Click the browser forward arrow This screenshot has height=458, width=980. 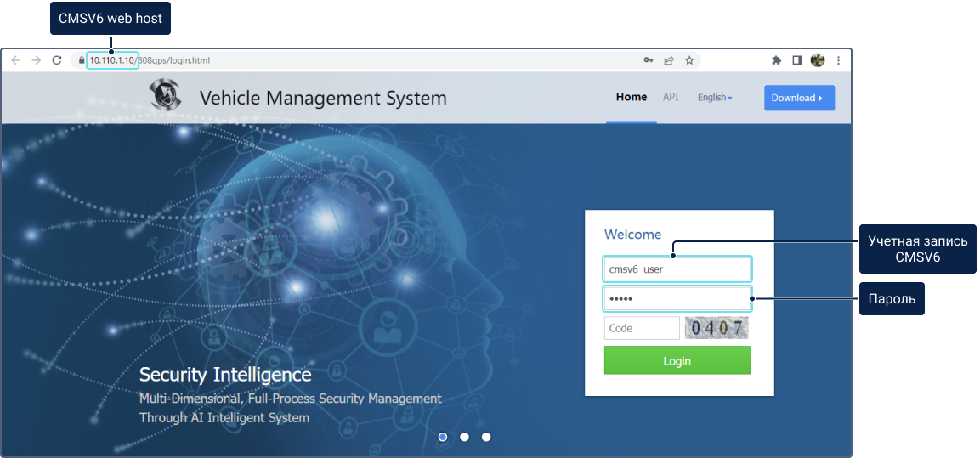click(x=37, y=60)
